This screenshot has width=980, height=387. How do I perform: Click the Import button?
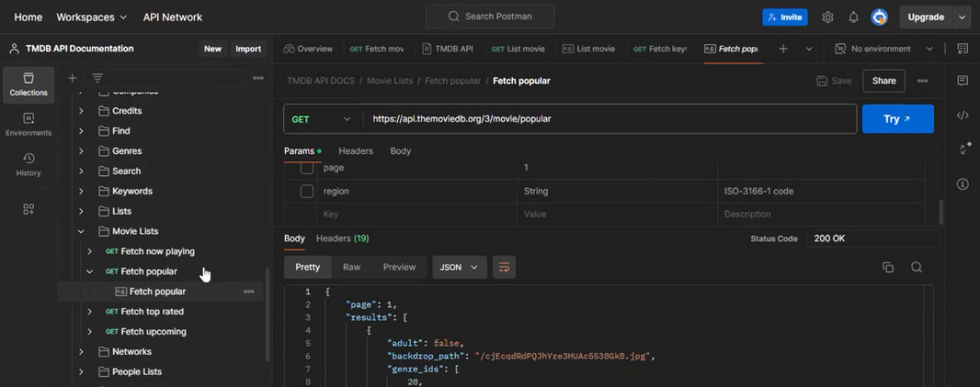tap(248, 48)
